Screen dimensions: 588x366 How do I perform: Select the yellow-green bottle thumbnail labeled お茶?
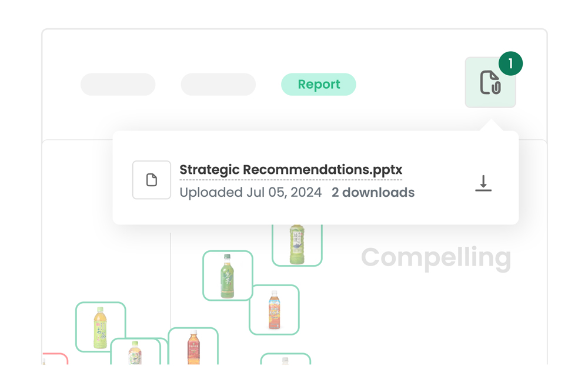[x=101, y=327]
